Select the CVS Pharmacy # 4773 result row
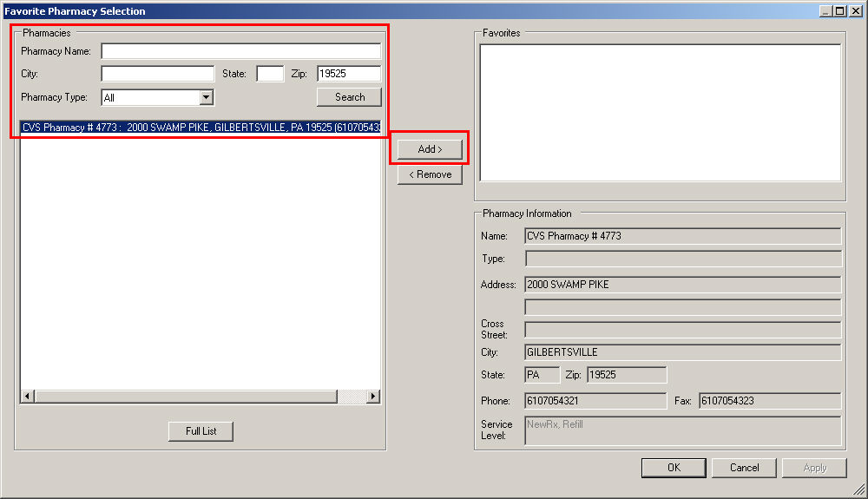The width and height of the screenshot is (868, 499). pos(201,128)
